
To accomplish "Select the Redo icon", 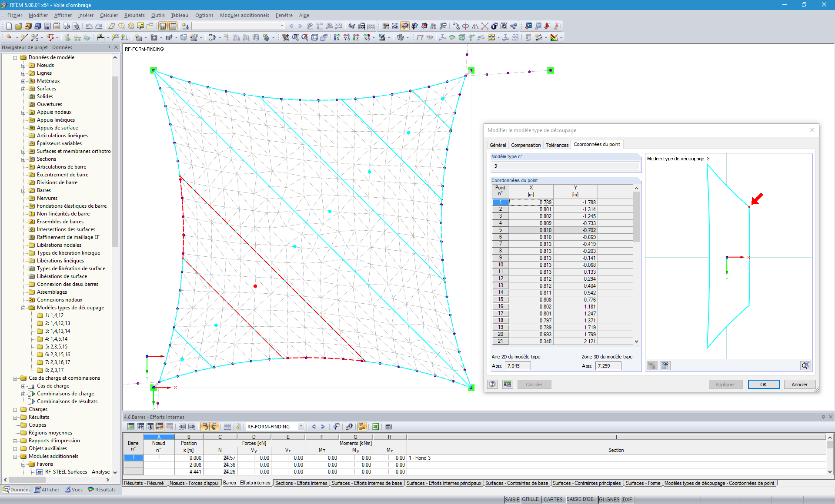I will click(99, 26).
